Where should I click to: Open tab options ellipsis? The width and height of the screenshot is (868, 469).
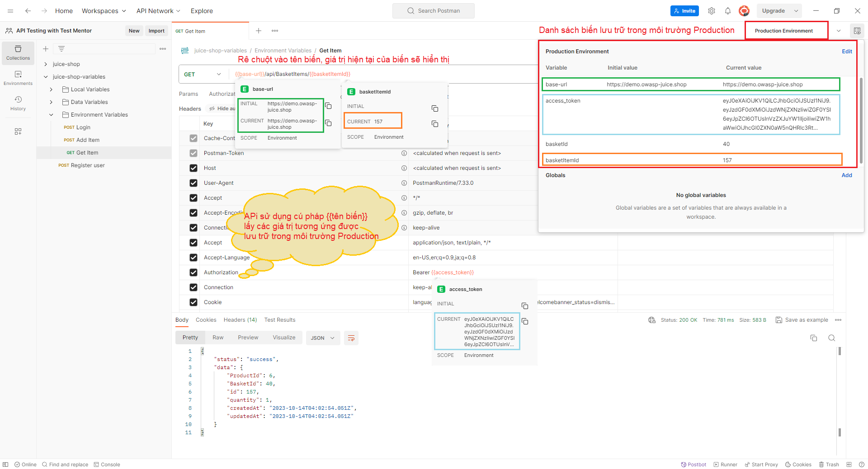275,31
